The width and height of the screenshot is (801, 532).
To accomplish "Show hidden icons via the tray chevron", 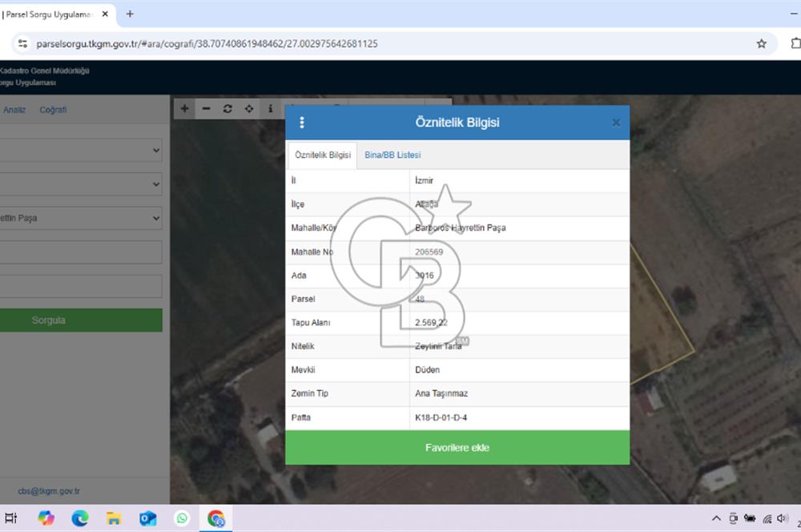I will pos(716,518).
